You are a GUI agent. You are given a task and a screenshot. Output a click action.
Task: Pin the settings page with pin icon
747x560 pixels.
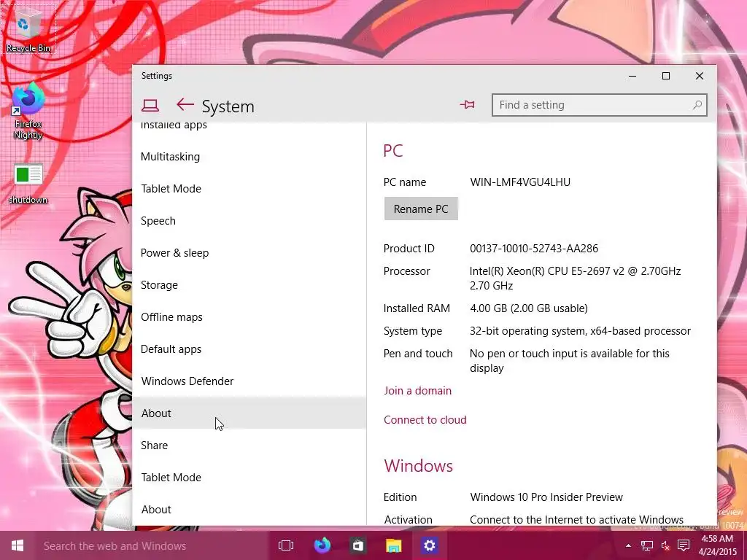468,105
